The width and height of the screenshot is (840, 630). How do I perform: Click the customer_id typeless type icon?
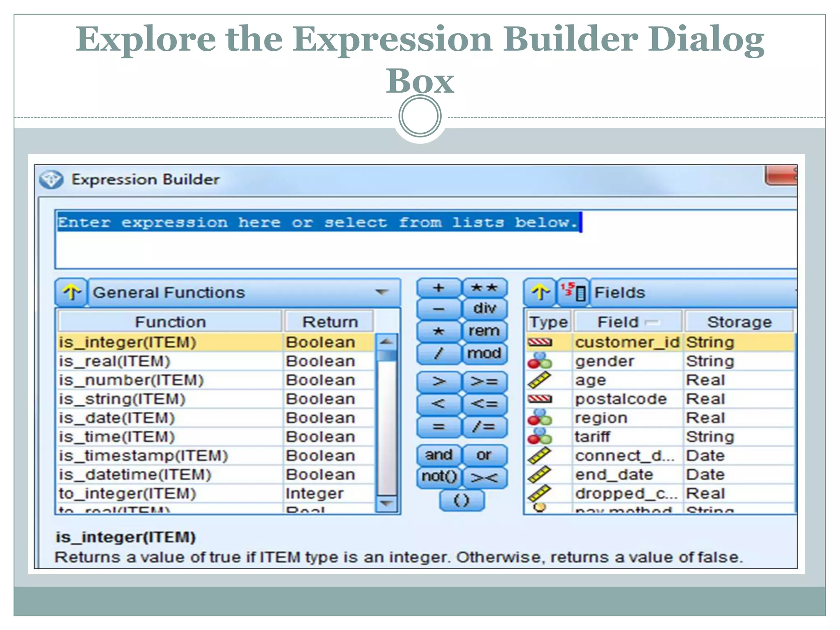pos(540,342)
